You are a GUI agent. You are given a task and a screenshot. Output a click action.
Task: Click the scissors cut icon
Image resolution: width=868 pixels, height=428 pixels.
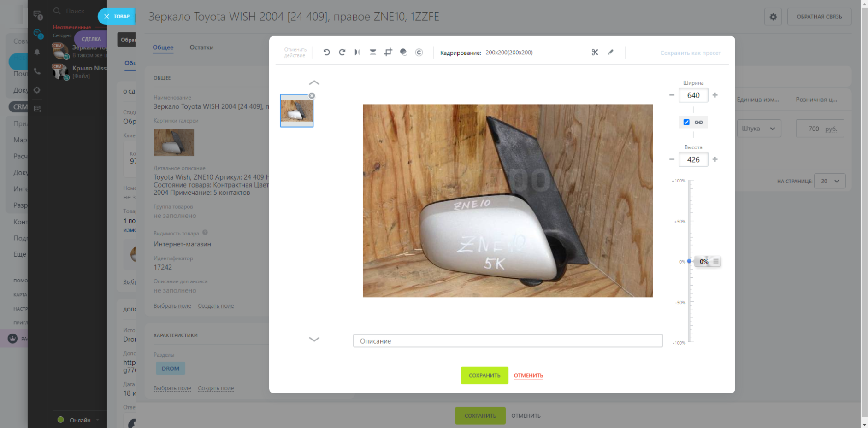pyautogui.click(x=595, y=53)
